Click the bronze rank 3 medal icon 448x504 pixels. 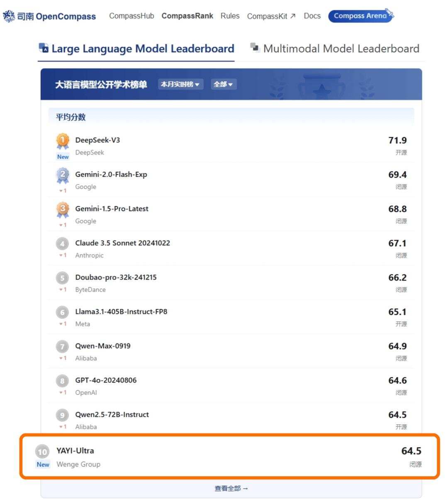[x=63, y=210]
